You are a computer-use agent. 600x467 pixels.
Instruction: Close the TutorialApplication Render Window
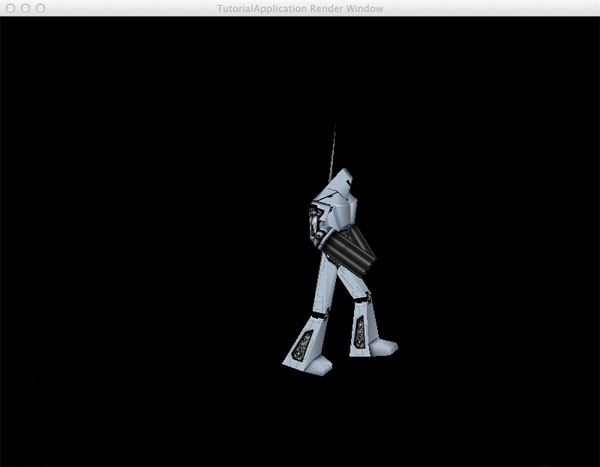click(x=10, y=8)
